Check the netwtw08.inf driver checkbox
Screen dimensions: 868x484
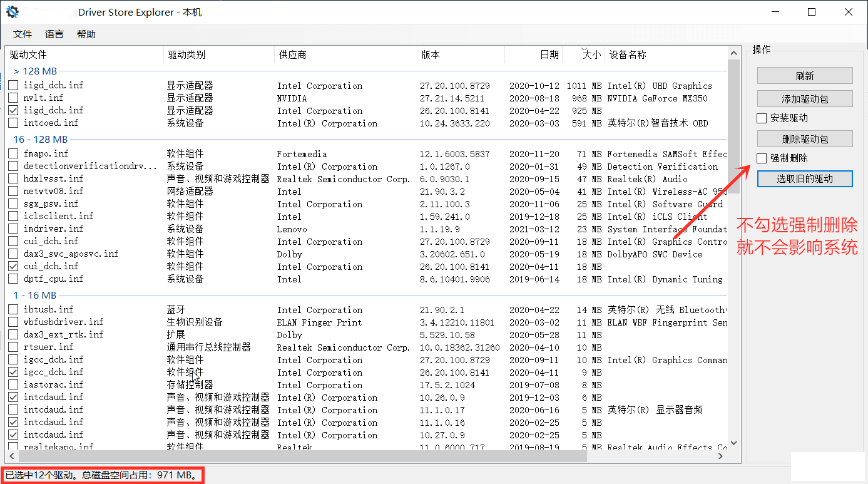point(13,192)
